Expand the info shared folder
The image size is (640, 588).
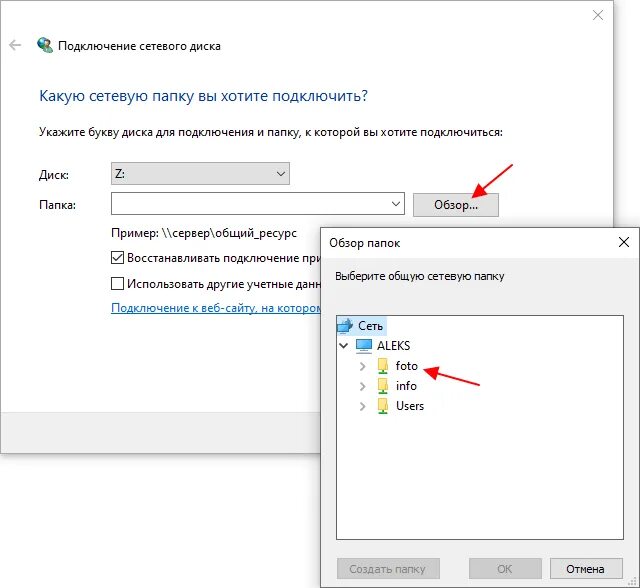click(x=362, y=386)
